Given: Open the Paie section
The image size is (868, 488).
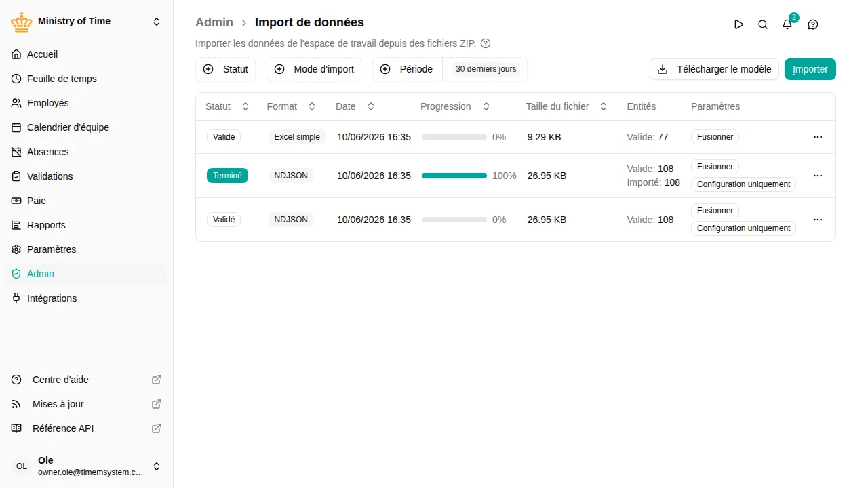Looking at the screenshot, I should [x=86, y=201].
